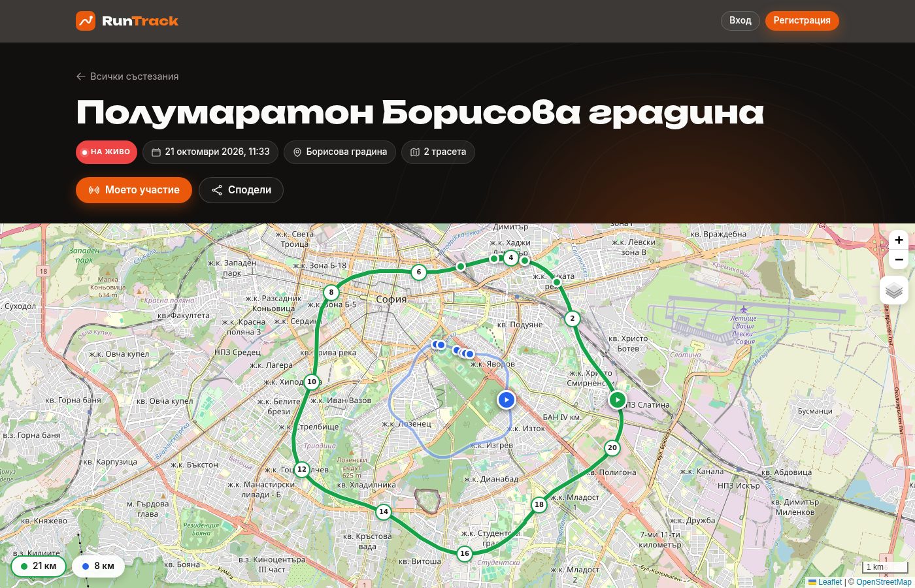Viewport: 915px width, 588px height.
Task: Toggle the 21 км route legend
Action: [39, 566]
